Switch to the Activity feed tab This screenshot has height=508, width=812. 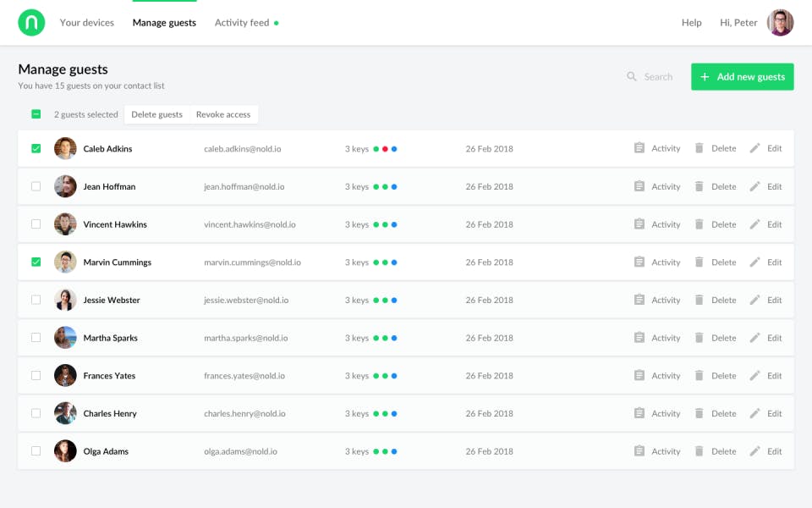242,23
